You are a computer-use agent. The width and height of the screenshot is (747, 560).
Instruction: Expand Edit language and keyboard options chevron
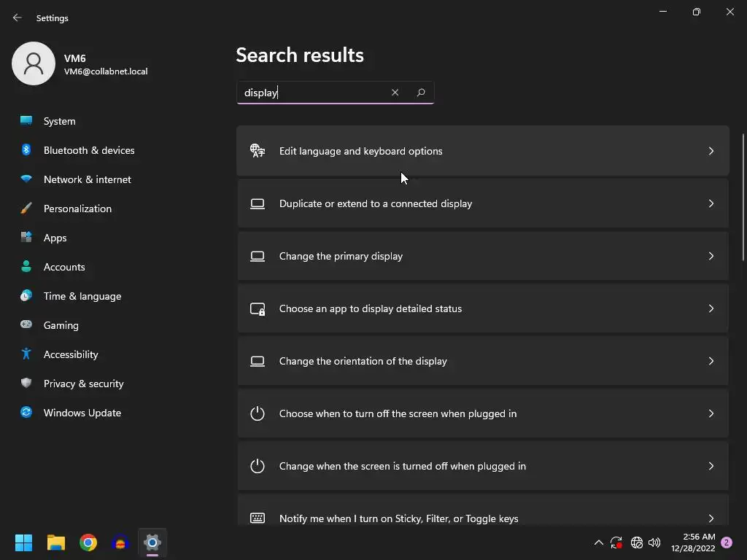click(x=711, y=151)
